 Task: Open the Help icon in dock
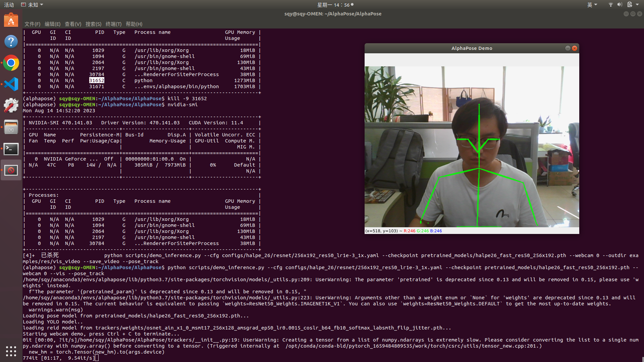pos(11,42)
